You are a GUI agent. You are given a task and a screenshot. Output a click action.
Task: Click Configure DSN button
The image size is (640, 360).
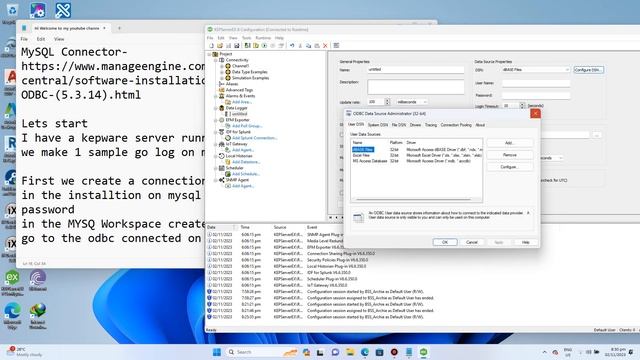pos(588,70)
